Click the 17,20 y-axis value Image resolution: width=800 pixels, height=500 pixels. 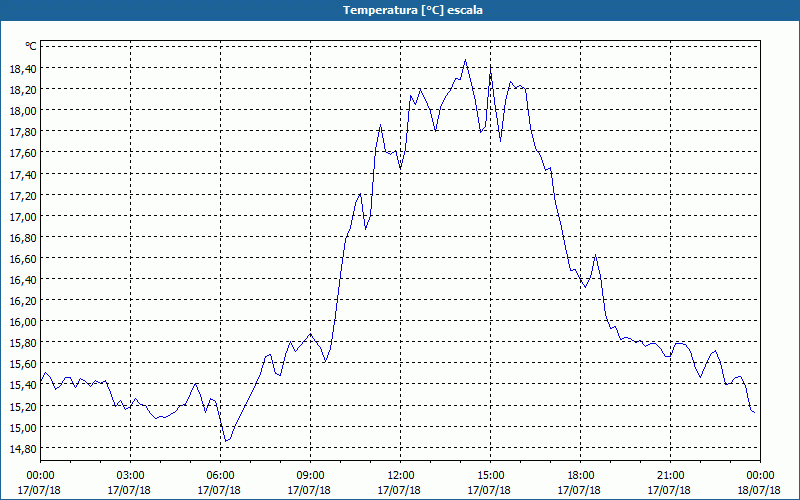coord(23,195)
